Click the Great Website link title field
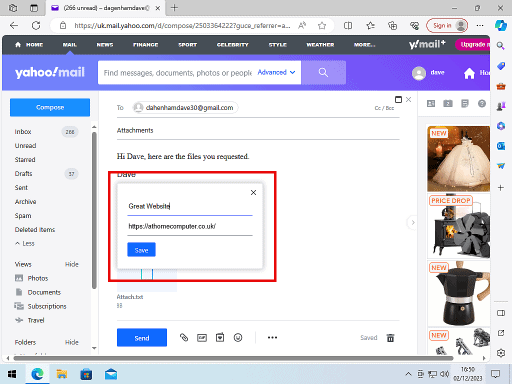 190,206
